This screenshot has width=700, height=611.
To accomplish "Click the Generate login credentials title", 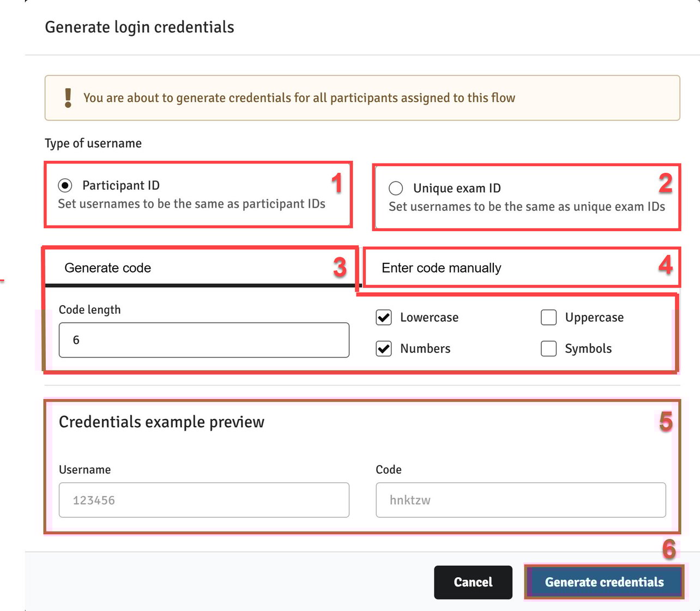I will click(139, 27).
